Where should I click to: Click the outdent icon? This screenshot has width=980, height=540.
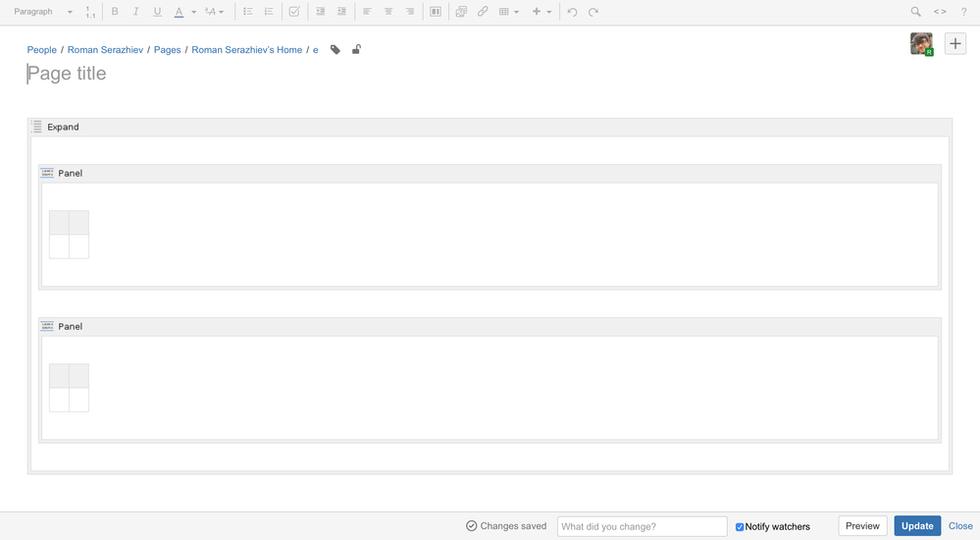click(x=321, y=12)
